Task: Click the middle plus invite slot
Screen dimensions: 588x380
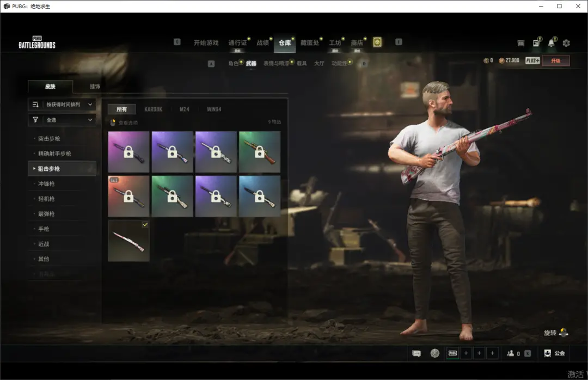Action: [x=479, y=353]
